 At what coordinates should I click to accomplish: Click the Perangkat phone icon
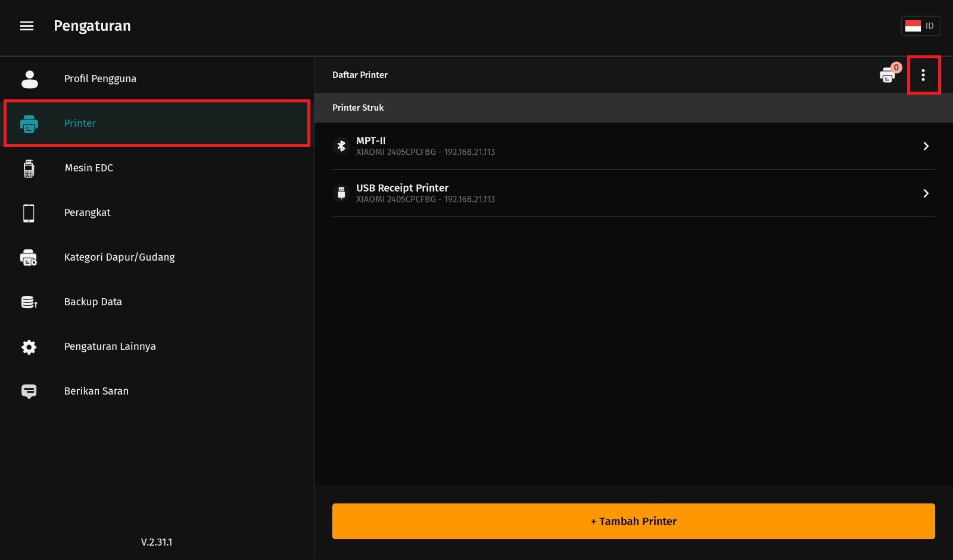pos(29,213)
